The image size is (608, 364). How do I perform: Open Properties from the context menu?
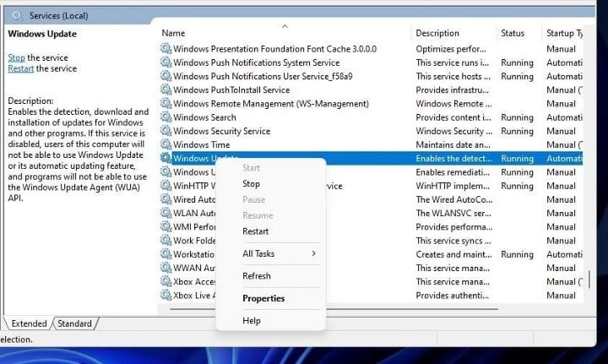pyautogui.click(x=263, y=298)
